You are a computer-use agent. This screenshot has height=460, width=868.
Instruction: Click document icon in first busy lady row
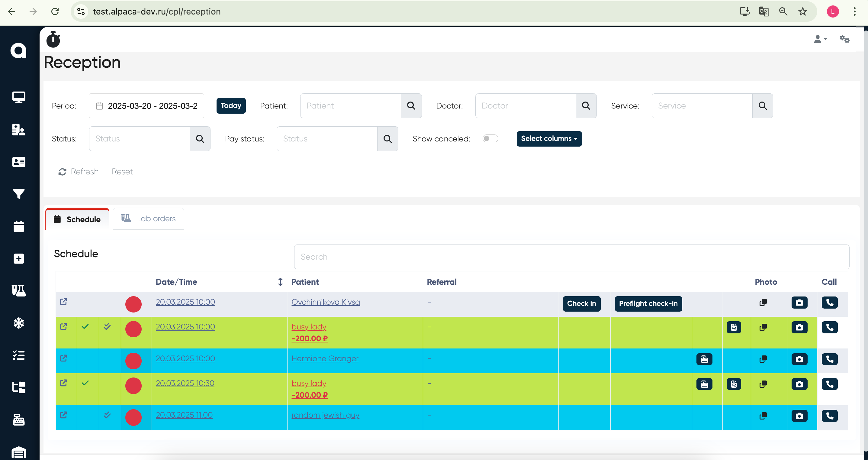(734, 327)
